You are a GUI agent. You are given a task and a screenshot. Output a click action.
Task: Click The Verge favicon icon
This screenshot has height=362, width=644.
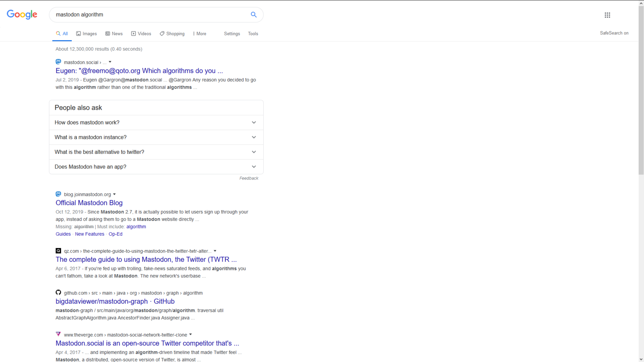tap(58, 334)
